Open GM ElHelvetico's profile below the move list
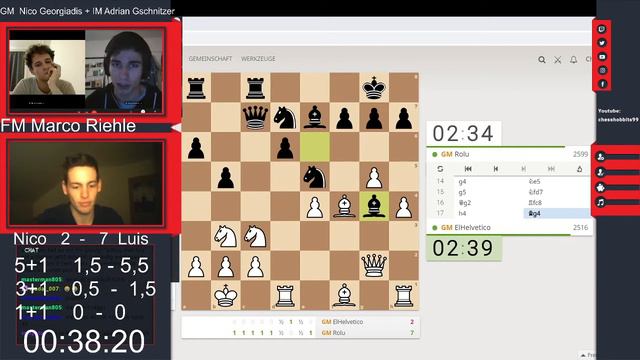The height and width of the screenshot is (360, 640). tap(466, 228)
